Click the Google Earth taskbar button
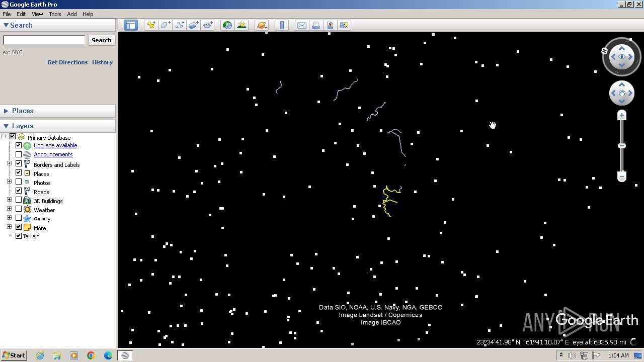 [x=125, y=355]
